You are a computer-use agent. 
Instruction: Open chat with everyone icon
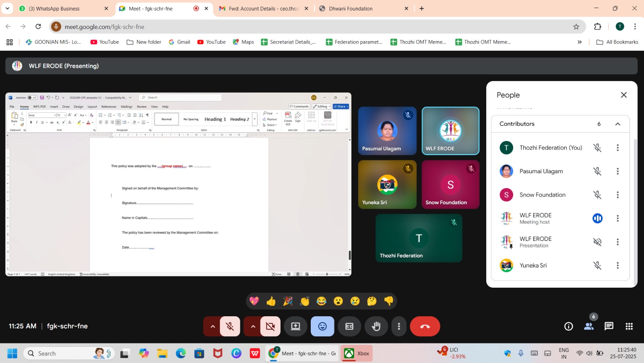[609, 326]
